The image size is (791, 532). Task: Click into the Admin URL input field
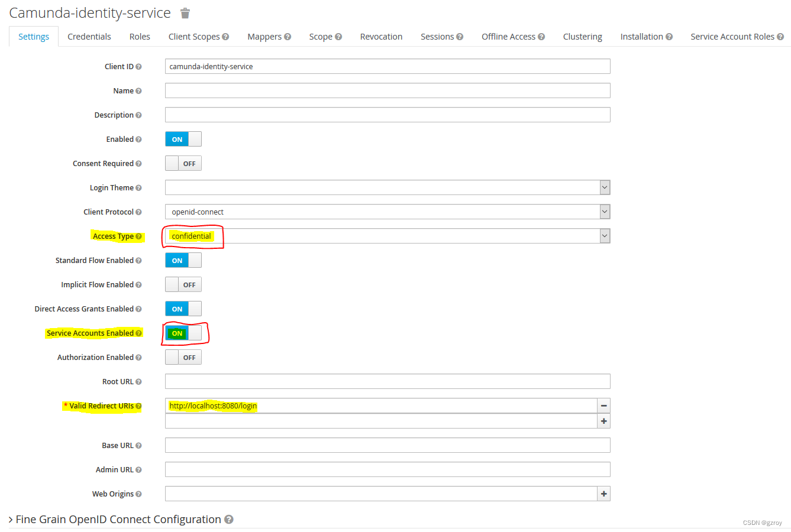[388, 469]
